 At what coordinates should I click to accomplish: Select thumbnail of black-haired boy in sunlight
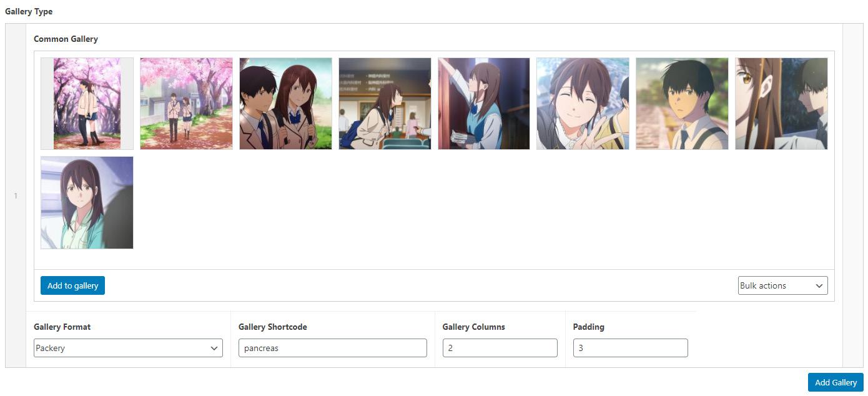pyautogui.click(x=682, y=104)
